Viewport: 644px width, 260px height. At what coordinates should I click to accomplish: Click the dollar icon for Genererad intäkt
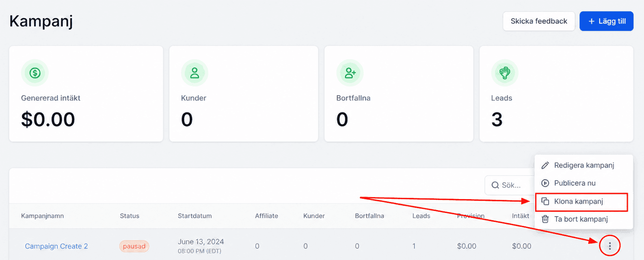click(35, 73)
